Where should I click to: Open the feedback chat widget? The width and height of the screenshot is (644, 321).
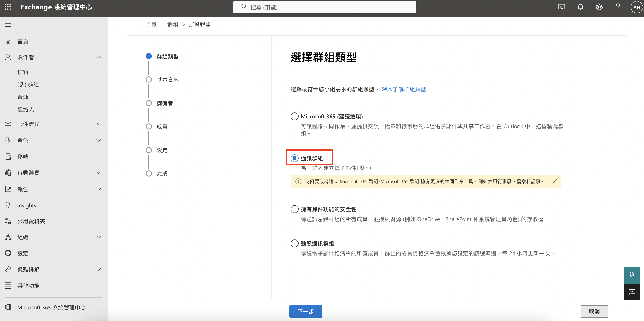click(x=632, y=292)
